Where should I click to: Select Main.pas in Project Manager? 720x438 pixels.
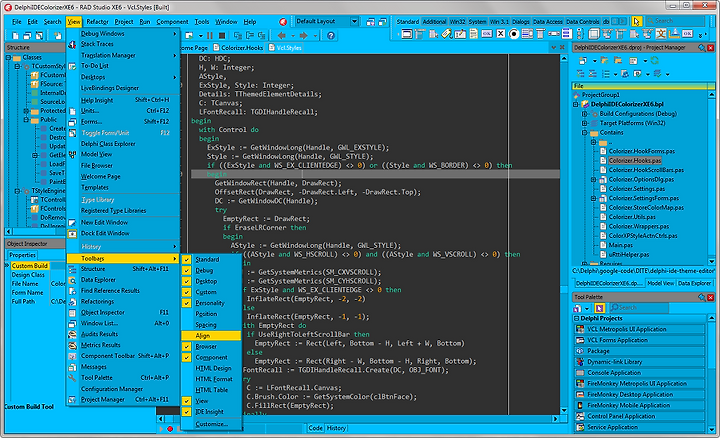point(620,245)
